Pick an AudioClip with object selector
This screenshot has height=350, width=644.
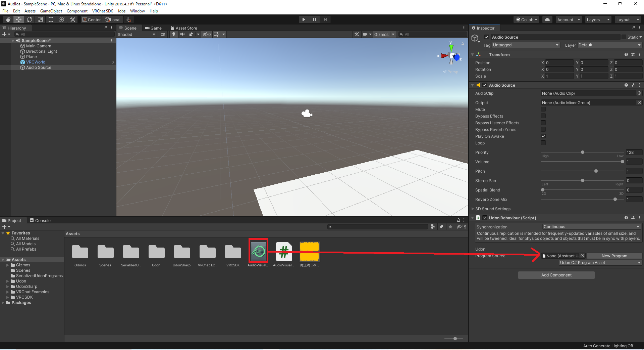[x=639, y=93]
